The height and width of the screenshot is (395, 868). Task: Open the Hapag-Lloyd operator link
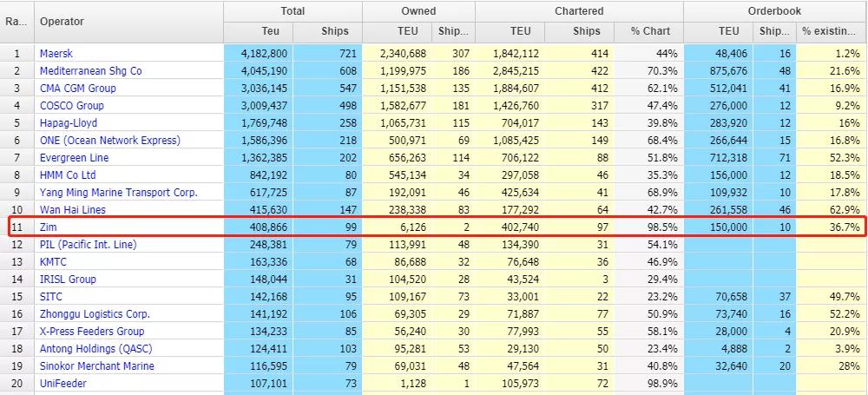click(x=69, y=123)
